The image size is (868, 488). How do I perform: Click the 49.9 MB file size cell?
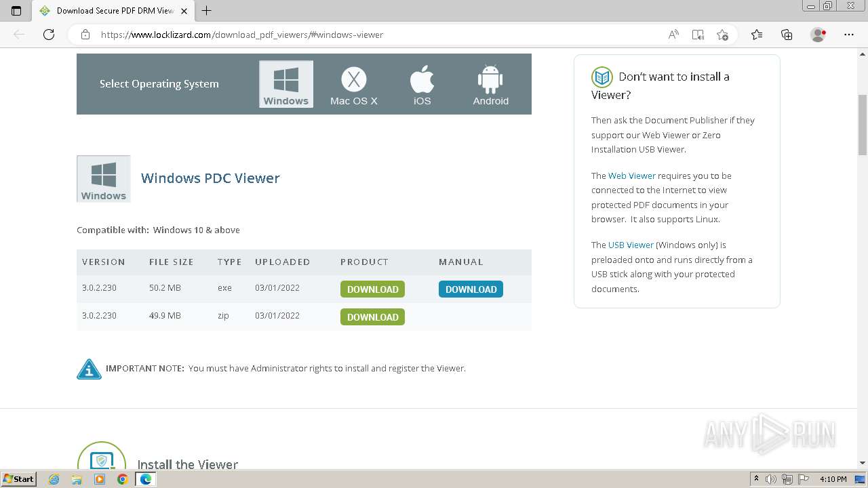[x=165, y=316]
